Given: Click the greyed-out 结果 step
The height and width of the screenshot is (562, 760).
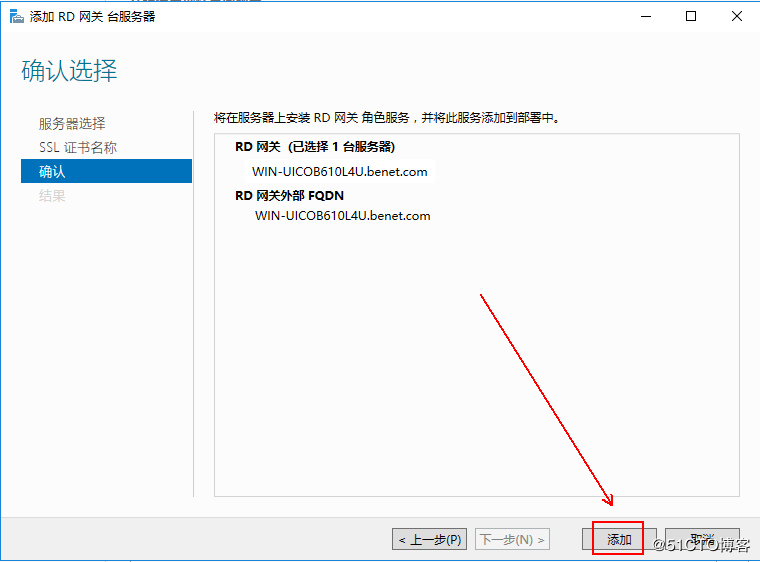Looking at the screenshot, I should [52, 195].
